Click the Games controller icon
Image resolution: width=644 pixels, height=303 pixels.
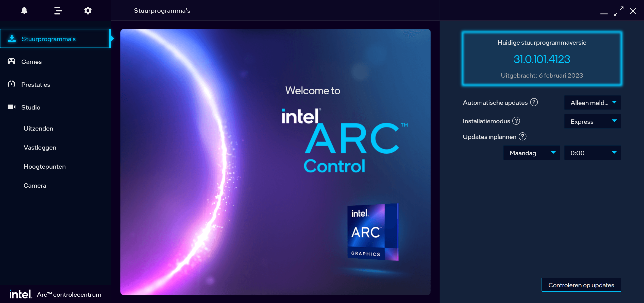(x=11, y=61)
